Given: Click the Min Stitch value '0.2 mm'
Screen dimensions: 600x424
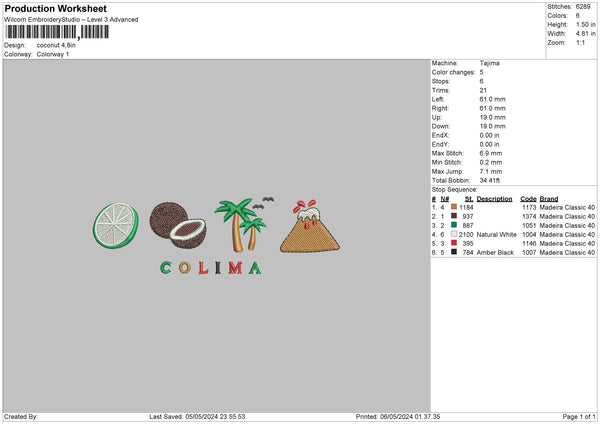Looking at the screenshot, I should click(x=491, y=162).
